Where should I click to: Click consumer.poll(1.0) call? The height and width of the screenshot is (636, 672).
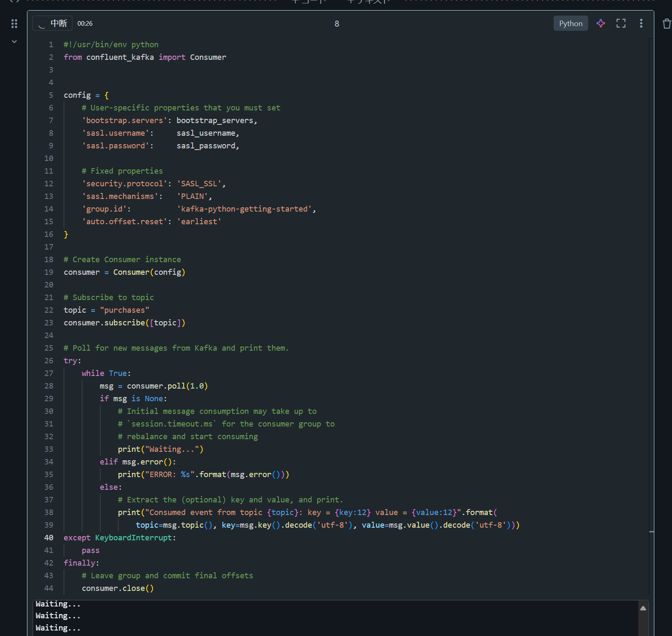(x=167, y=386)
